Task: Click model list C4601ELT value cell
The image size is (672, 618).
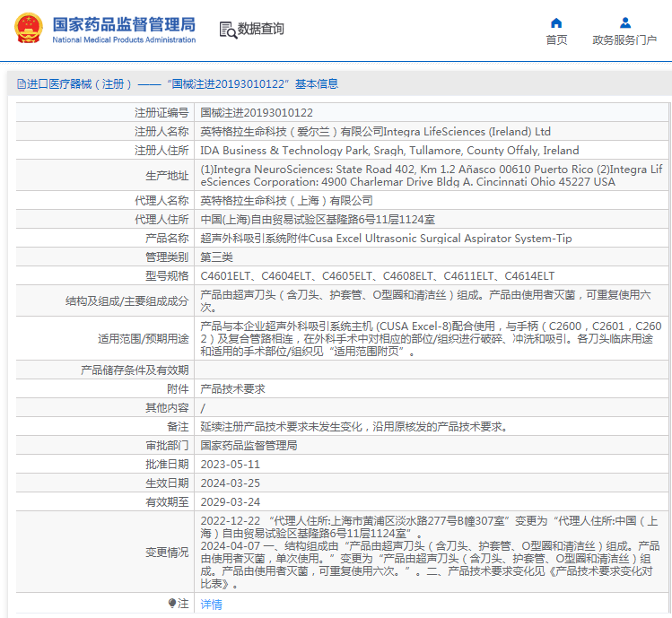Action: (x=378, y=276)
